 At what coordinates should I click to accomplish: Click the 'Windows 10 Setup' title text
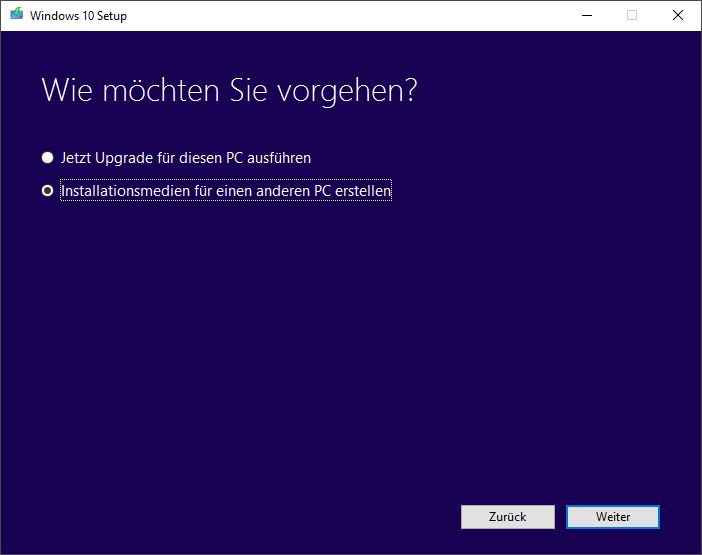coord(78,16)
